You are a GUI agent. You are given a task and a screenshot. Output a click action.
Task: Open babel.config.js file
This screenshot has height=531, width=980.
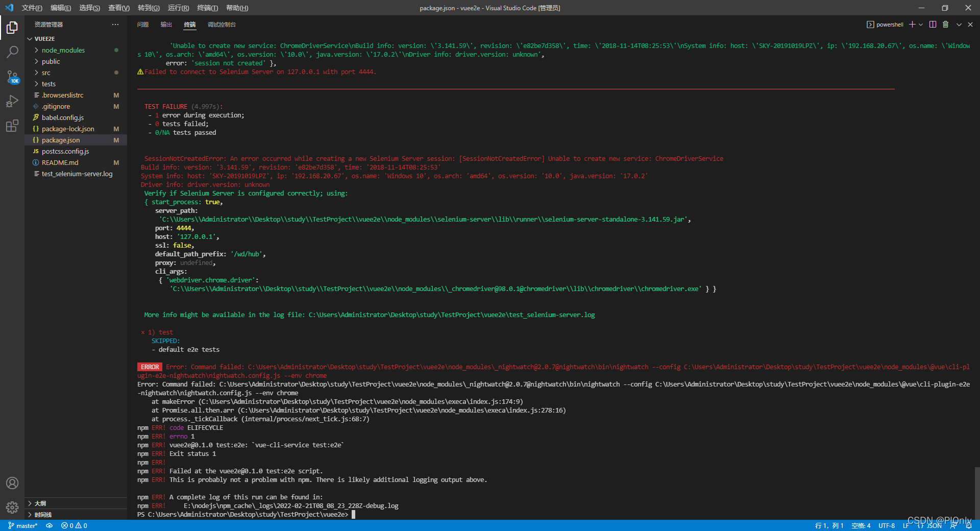point(76,117)
